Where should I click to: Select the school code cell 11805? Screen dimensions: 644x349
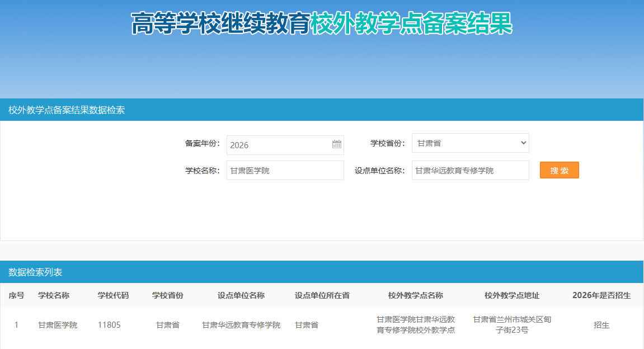pyautogui.click(x=109, y=325)
